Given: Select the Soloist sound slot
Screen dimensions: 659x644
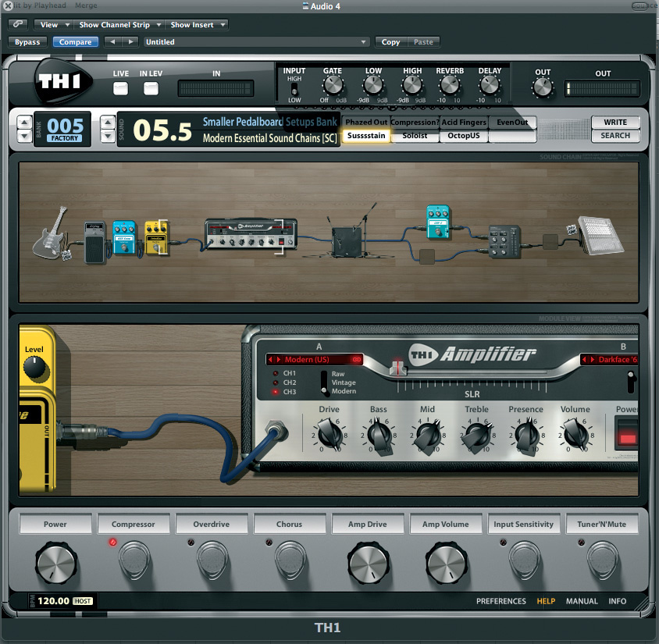Looking at the screenshot, I should (x=415, y=136).
